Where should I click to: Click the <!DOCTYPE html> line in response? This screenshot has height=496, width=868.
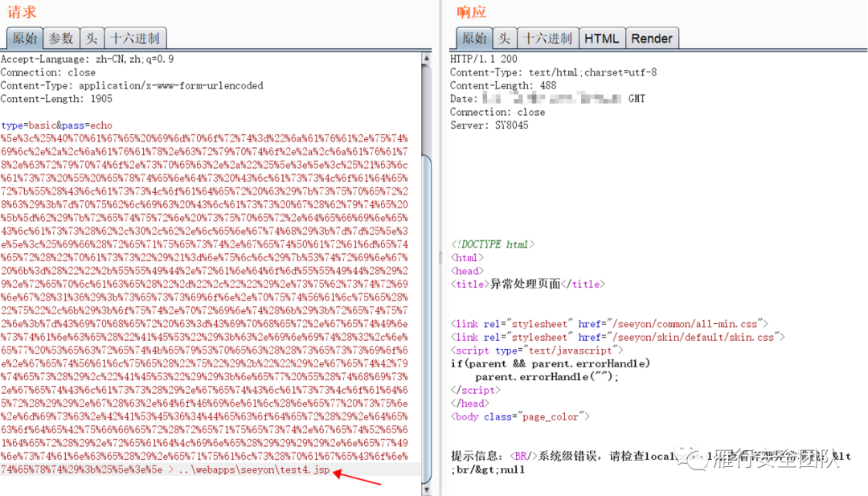pos(493,244)
